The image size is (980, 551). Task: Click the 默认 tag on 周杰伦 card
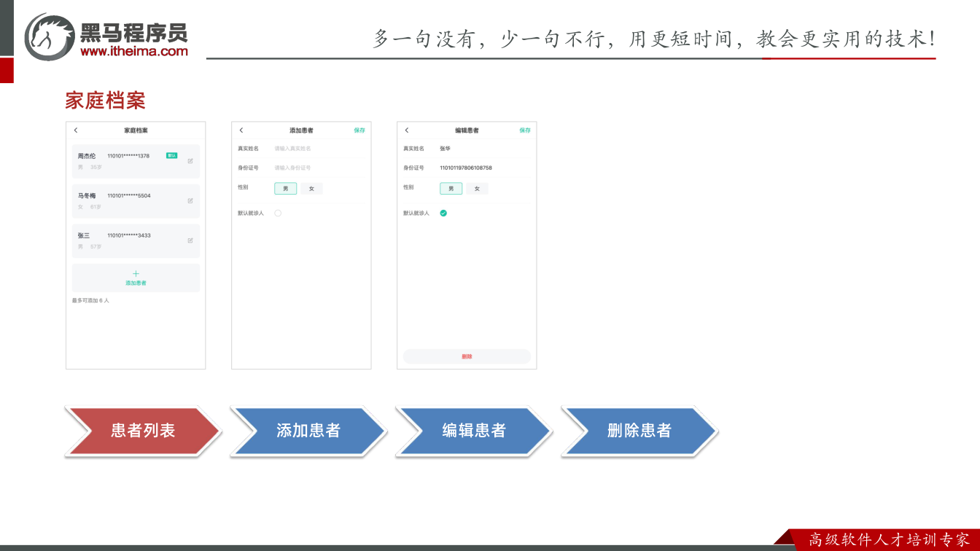coord(172,155)
